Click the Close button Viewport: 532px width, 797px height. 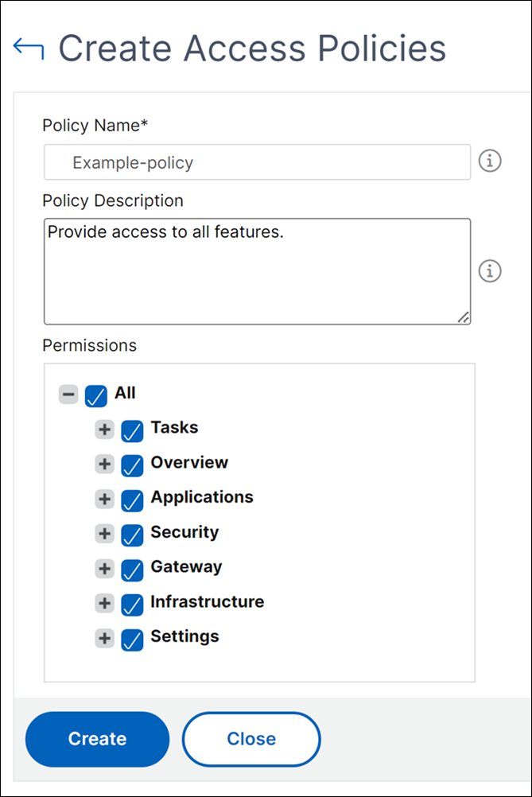click(x=251, y=739)
